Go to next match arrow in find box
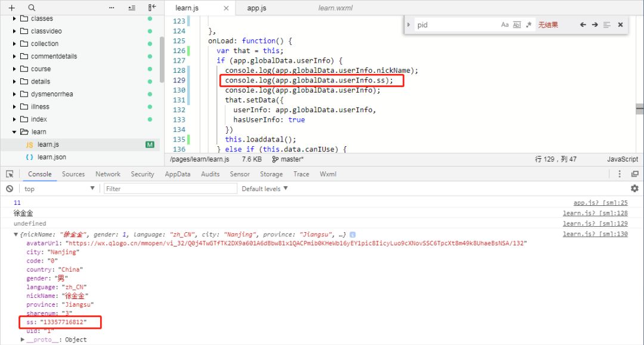This screenshot has width=644, height=345. (x=595, y=24)
